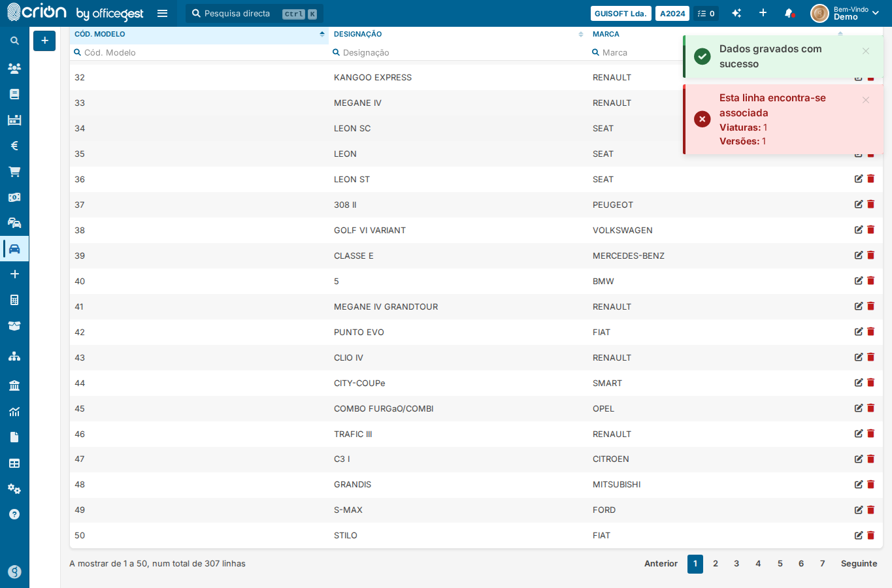This screenshot has width=892, height=588.
Task: Click the GUISOFT Lda. company button
Action: pyautogui.click(x=621, y=13)
